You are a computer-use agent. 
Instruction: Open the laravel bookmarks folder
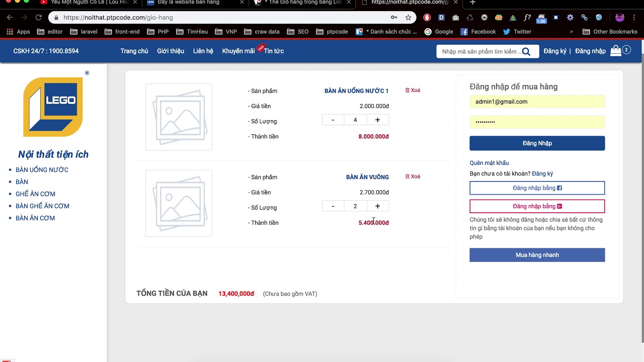[x=84, y=32]
